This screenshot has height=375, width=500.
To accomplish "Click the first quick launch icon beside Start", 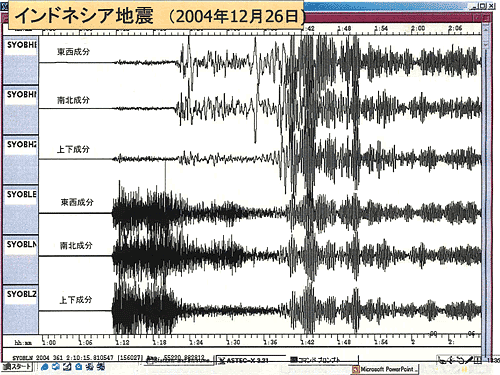I will 44,367.
